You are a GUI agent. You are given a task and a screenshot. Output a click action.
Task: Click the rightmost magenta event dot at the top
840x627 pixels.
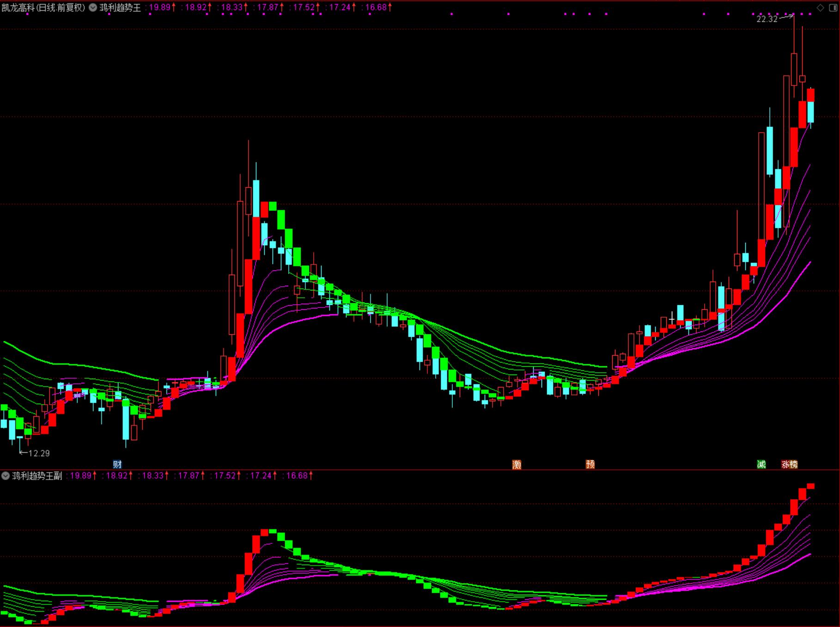tap(810, 14)
